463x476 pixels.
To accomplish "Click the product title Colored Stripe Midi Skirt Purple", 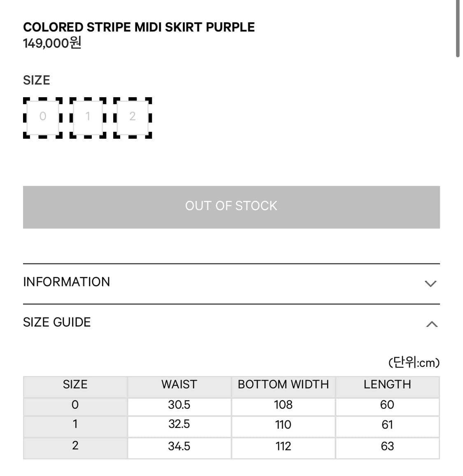I will (139, 27).
